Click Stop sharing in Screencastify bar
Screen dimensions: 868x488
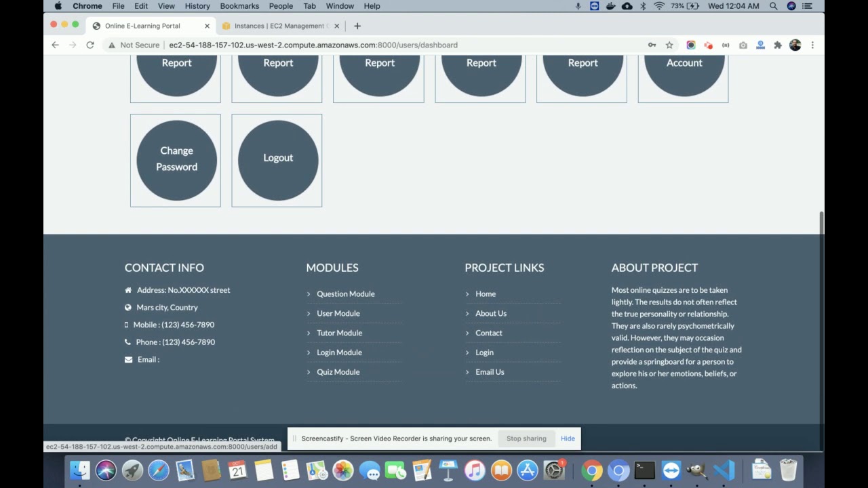pyautogui.click(x=526, y=439)
